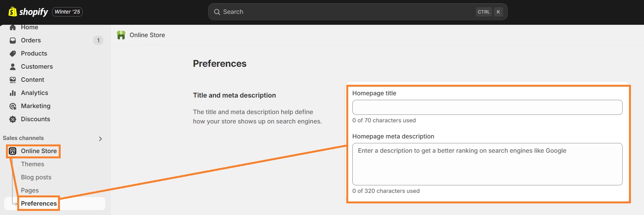Click the Orders inbox icon

(13, 40)
